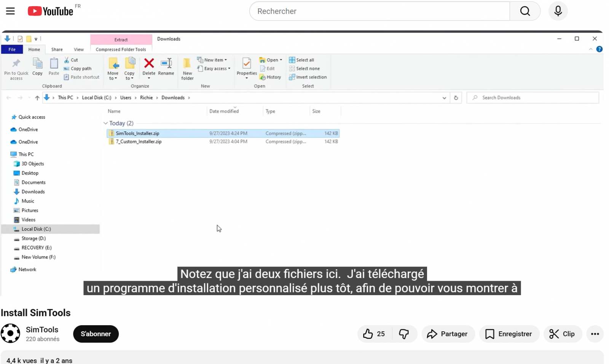Image resolution: width=609 pixels, height=364 pixels.
Task: Go back with the Explorer back arrow
Action: 9,98
